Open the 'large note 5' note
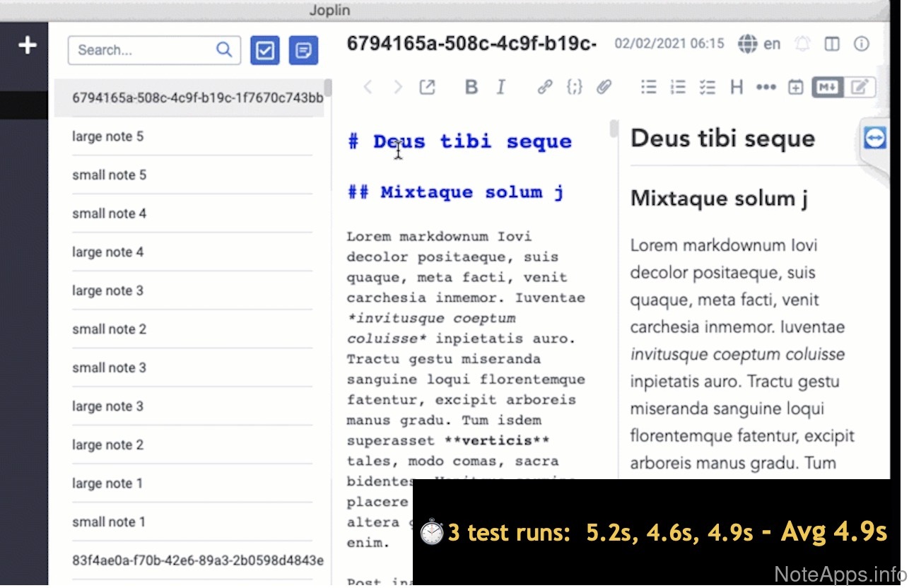Image resolution: width=909 pixels, height=588 pixels. pyautogui.click(x=107, y=136)
